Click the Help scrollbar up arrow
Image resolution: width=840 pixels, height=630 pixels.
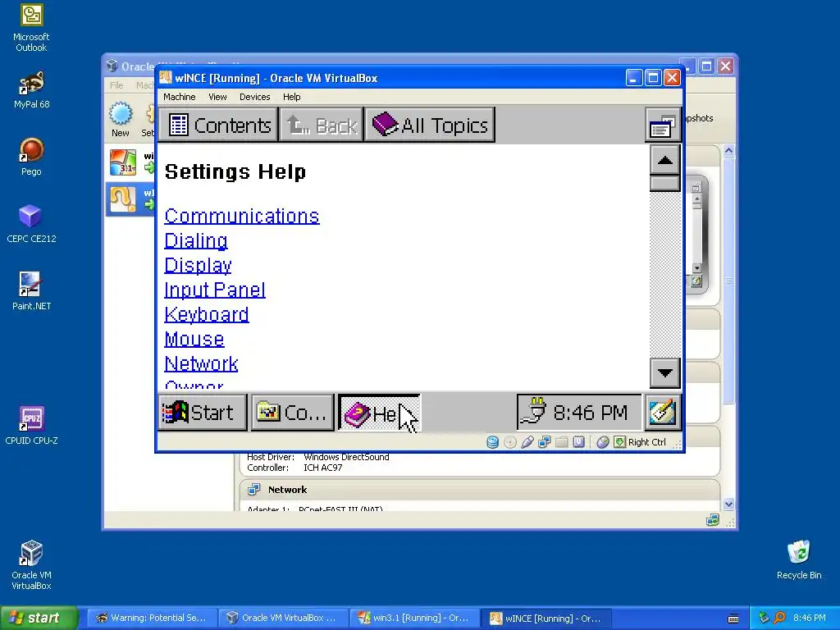pos(664,160)
